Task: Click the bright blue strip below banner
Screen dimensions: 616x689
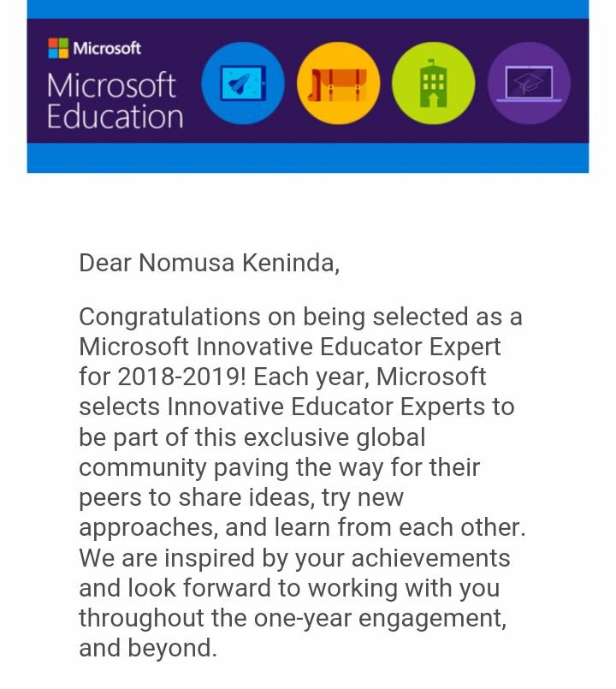Action: click(307, 157)
